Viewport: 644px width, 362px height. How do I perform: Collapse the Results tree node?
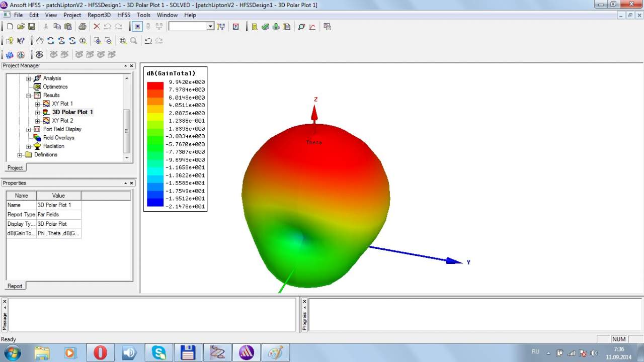pyautogui.click(x=29, y=96)
